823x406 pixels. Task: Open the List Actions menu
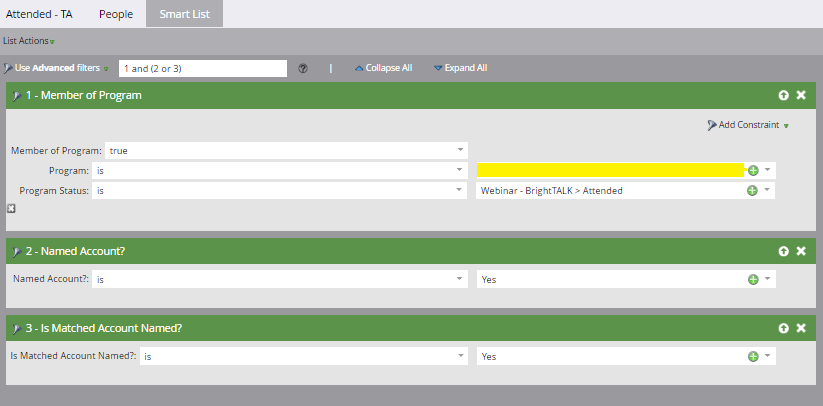pos(29,41)
